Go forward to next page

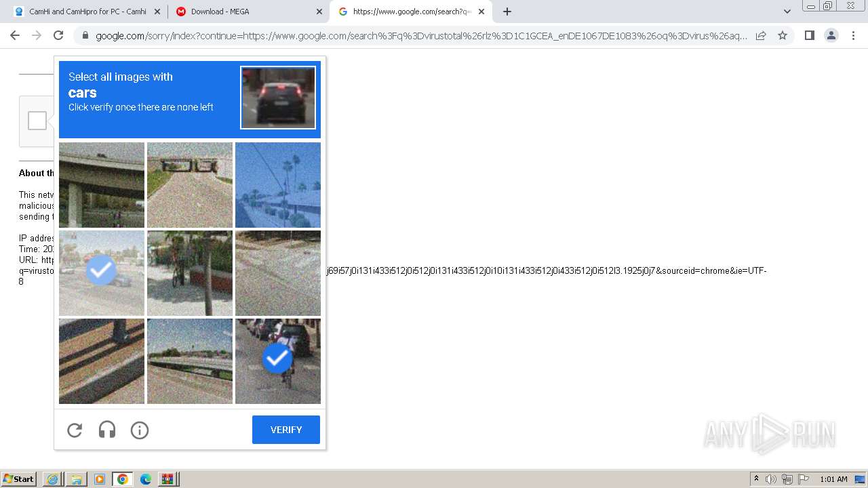coord(37,35)
